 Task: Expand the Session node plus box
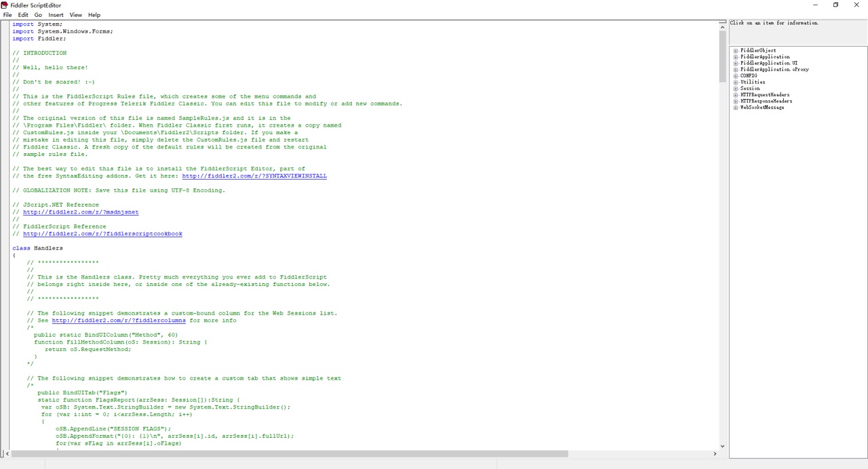[x=736, y=89]
